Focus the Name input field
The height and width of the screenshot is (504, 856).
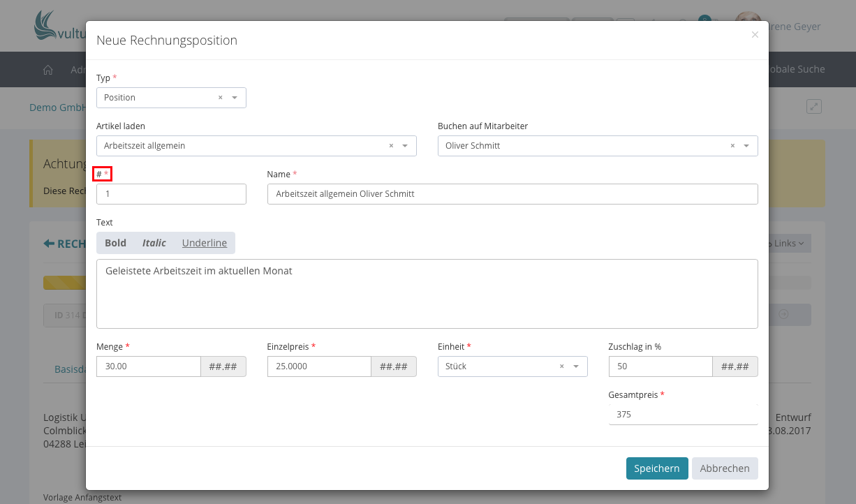(512, 194)
